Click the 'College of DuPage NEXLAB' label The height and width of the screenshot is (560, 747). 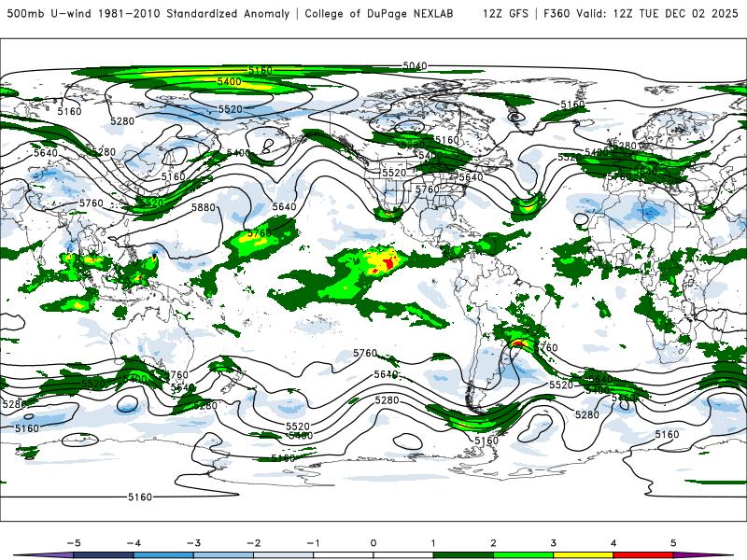click(x=379, y=13)
